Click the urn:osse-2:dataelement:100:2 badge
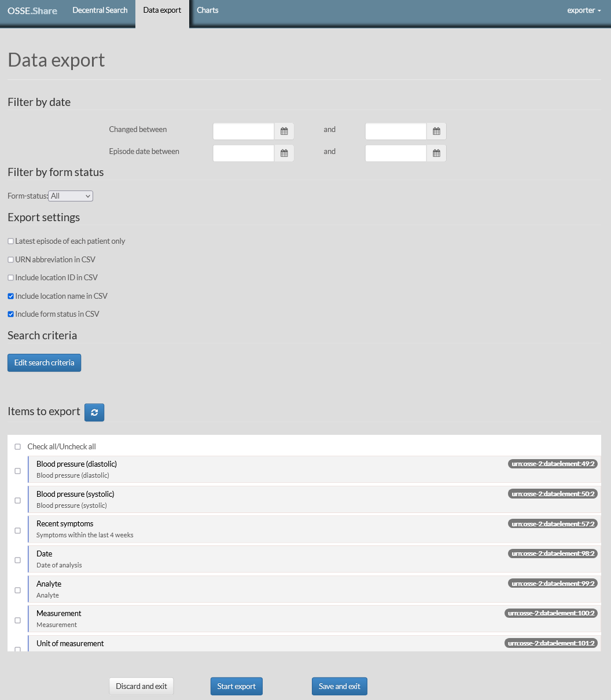The width and height of the screenshot is (611, 700). point(551,613)
